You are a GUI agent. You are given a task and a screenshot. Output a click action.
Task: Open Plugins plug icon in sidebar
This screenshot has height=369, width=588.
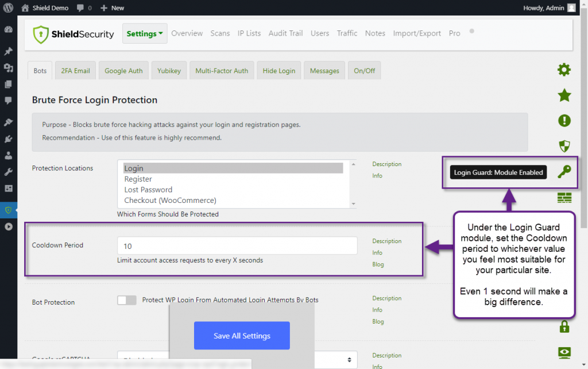point(8,139)
